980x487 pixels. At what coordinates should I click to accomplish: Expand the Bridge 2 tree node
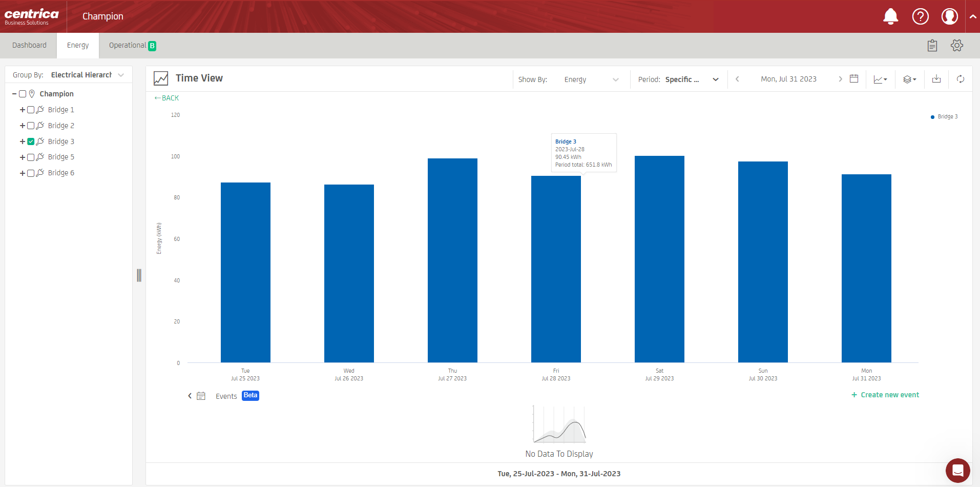pyautogui.click(x=23, y=126)
